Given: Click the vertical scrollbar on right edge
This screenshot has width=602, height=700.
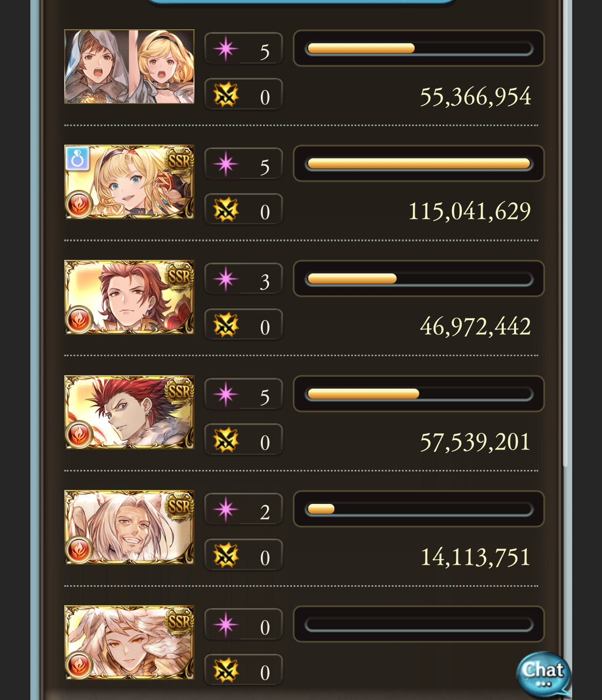Looking at the screenshot, I should 565,234.
